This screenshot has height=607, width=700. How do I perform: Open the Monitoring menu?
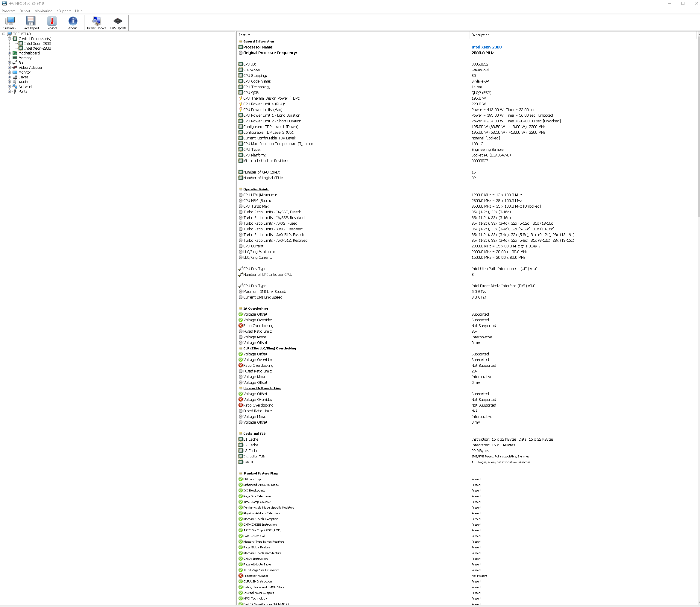(43, 11)
